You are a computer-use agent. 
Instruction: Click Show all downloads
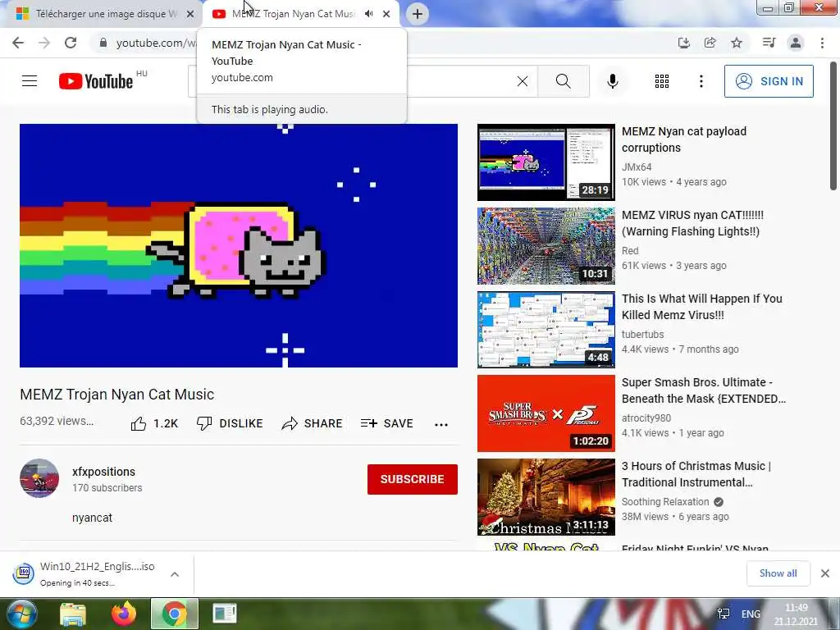(778, 573)
